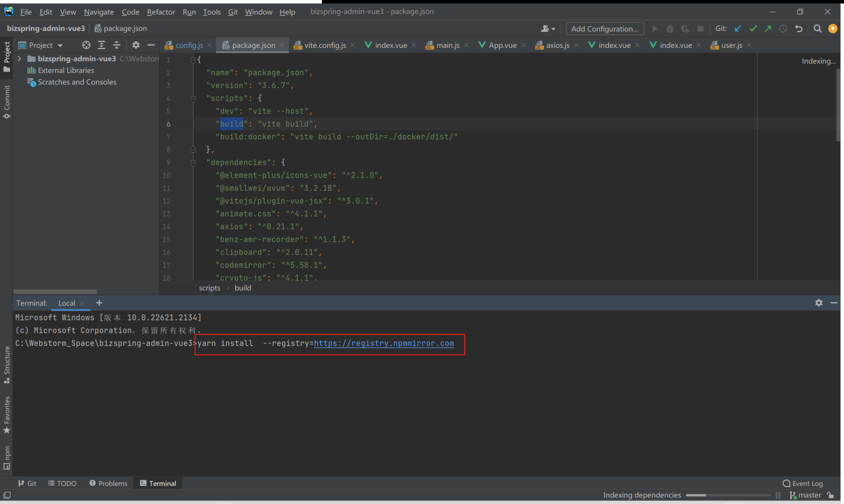Open the Problems tool window tab
This screenshot has height=504, width=844.
[x=108, y=484]
